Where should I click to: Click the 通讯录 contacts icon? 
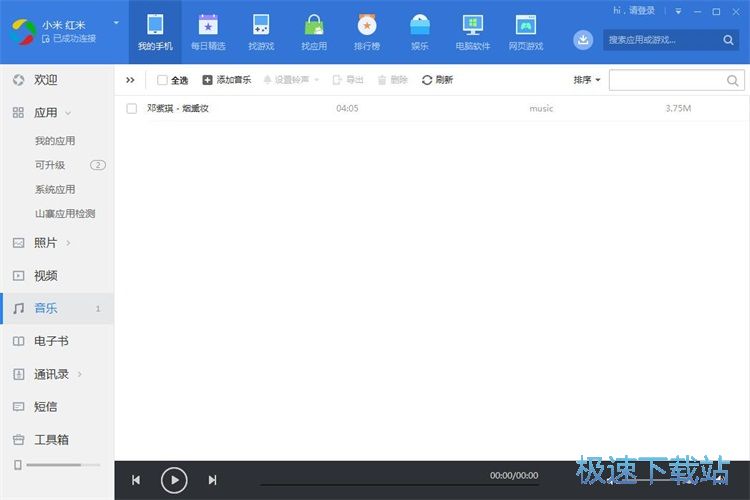(18, 374)
